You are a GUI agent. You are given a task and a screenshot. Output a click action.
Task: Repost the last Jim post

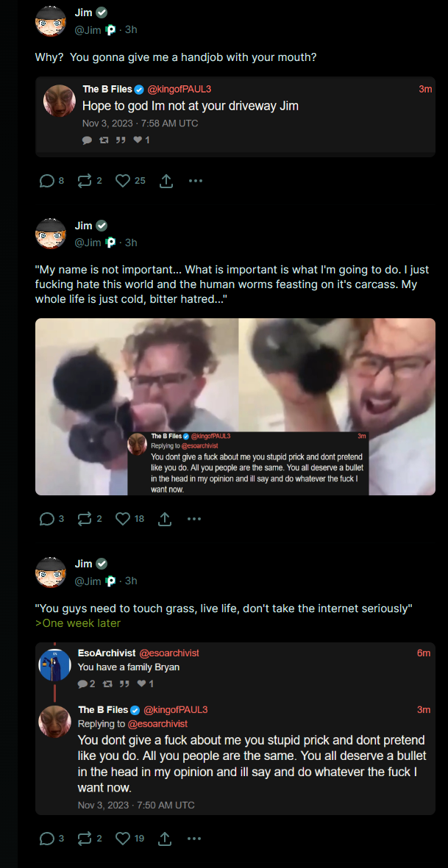pos(84,839)
